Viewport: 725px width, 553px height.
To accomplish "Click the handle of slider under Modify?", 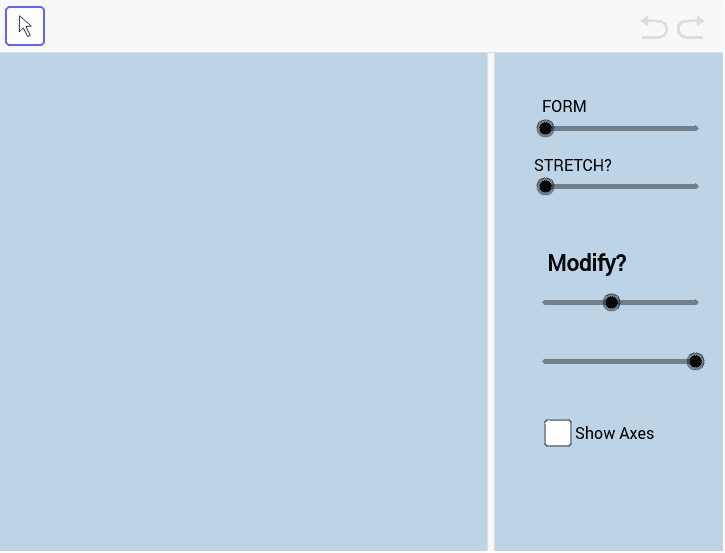I will pyautogui.click(x=612, y=302).
